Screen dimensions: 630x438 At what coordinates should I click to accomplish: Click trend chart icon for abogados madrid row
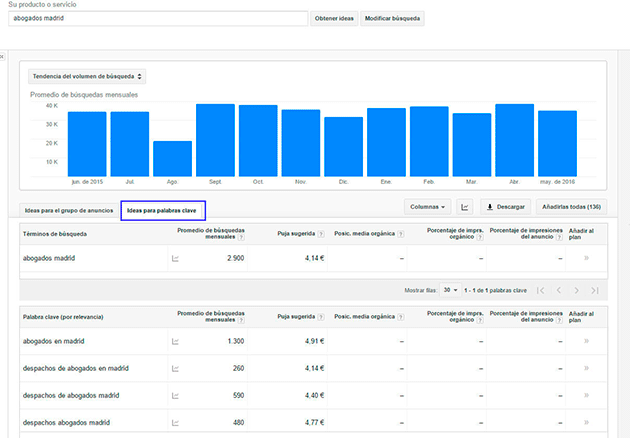click(x=175, y=258)
